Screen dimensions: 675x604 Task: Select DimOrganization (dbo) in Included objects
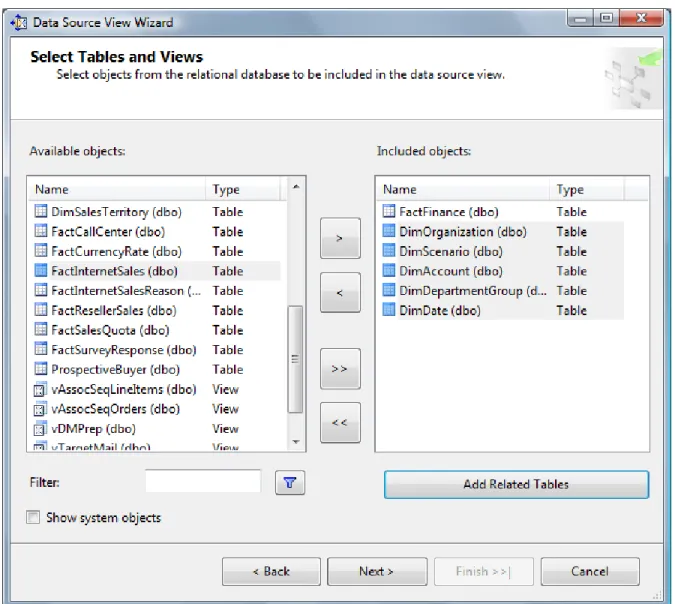463,232
